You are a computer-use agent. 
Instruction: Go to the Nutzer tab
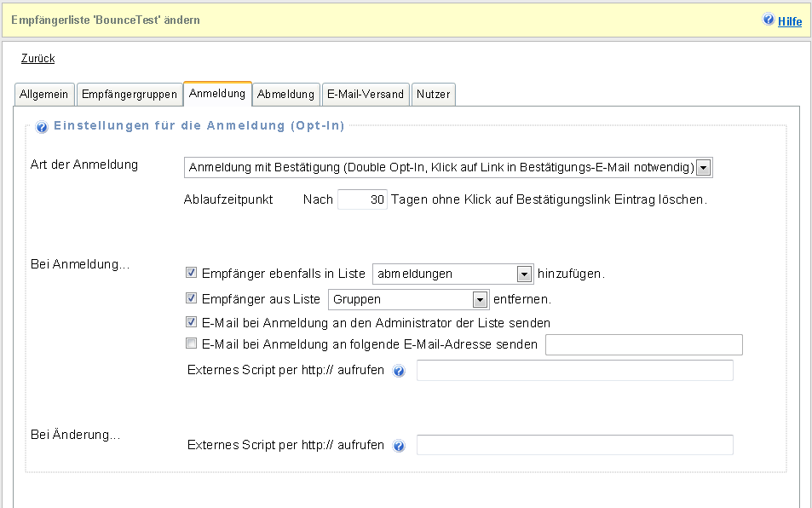[x=434, y=95]
